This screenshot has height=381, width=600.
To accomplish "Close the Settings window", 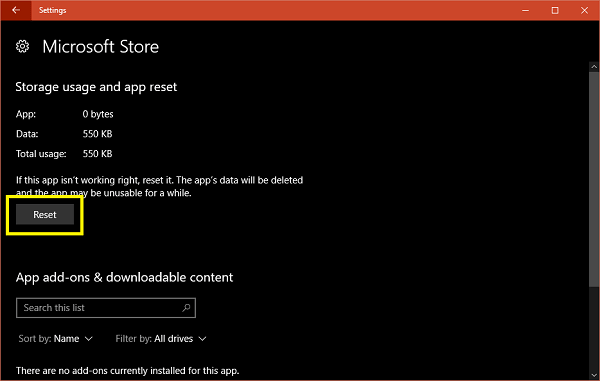I will click(584, 10).
